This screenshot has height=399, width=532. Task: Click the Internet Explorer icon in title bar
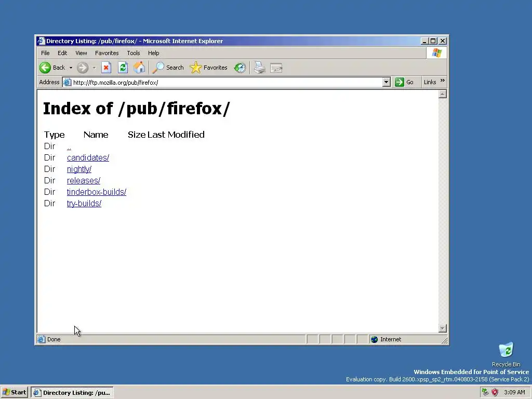tap(41, 41)
